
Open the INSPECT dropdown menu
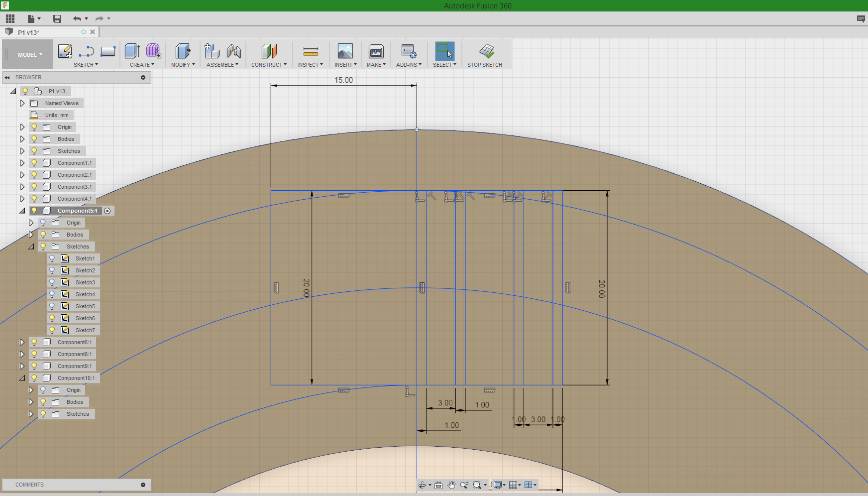coord(311,65)
